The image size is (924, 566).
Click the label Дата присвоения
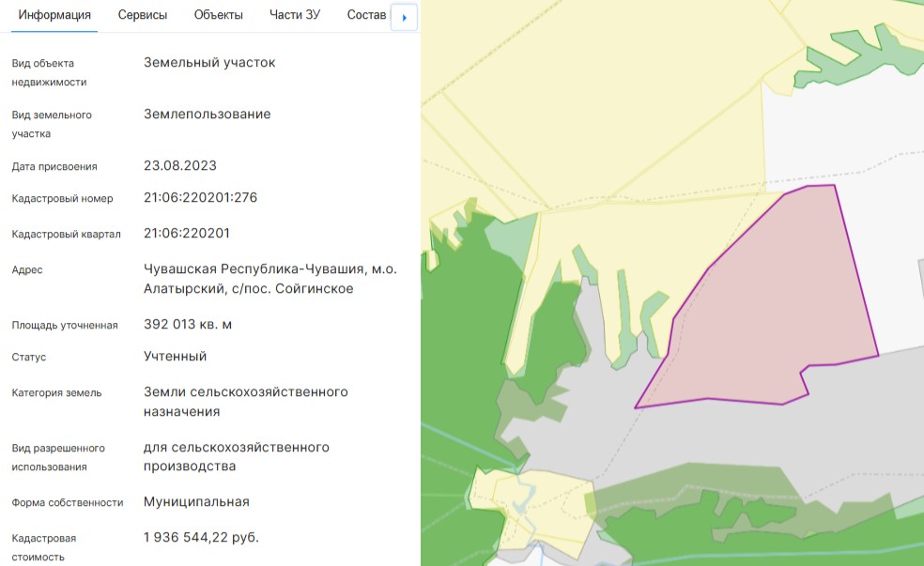(54, 167)
